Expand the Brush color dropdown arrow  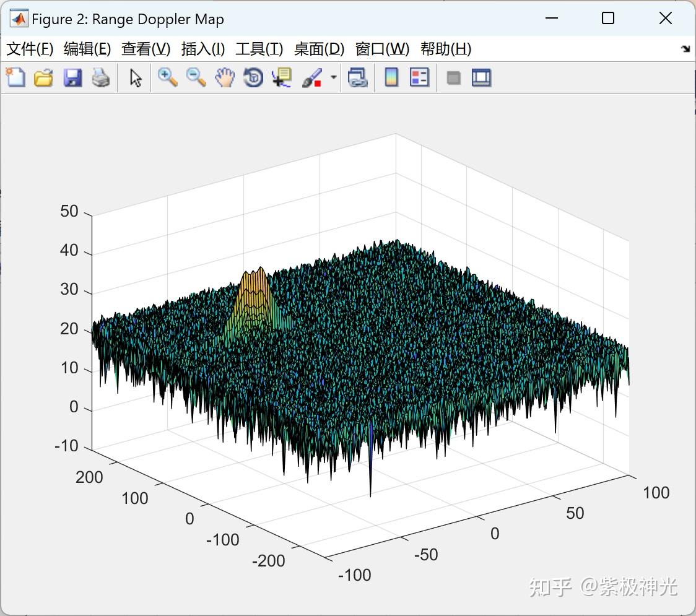tap(333, 77)
